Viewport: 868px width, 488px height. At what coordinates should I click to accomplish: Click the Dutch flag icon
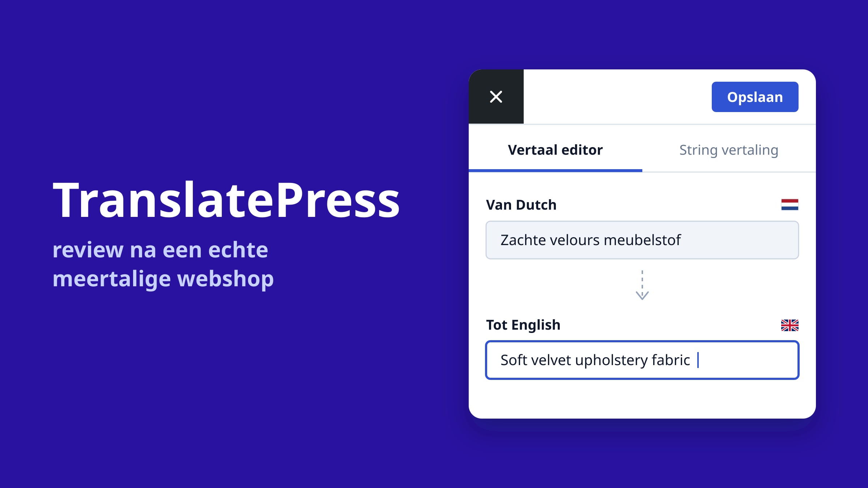pos(790,205)
